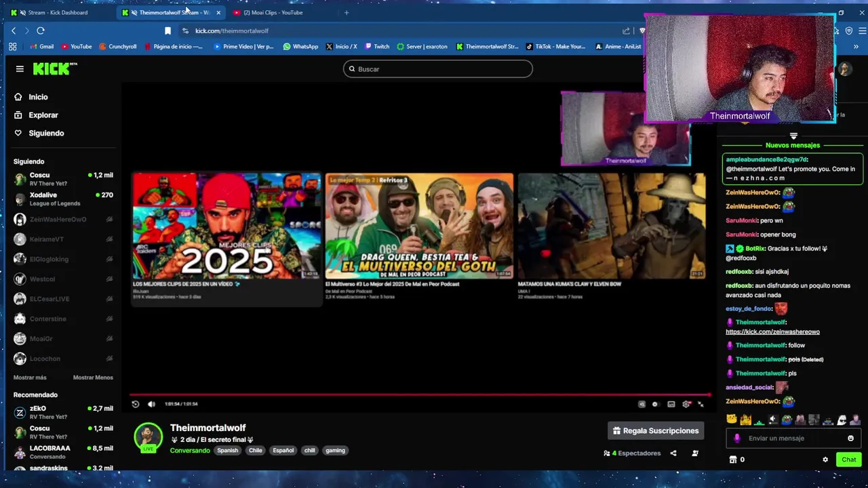
Task: Insert Pepe frog emote from quick row
Action: click(x=787, y=420)
